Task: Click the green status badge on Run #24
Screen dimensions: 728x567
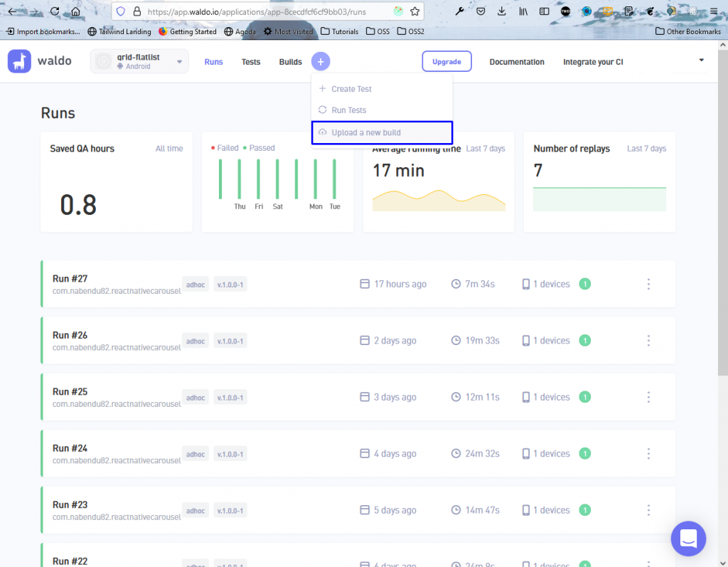Action: [x=585, y=454]
